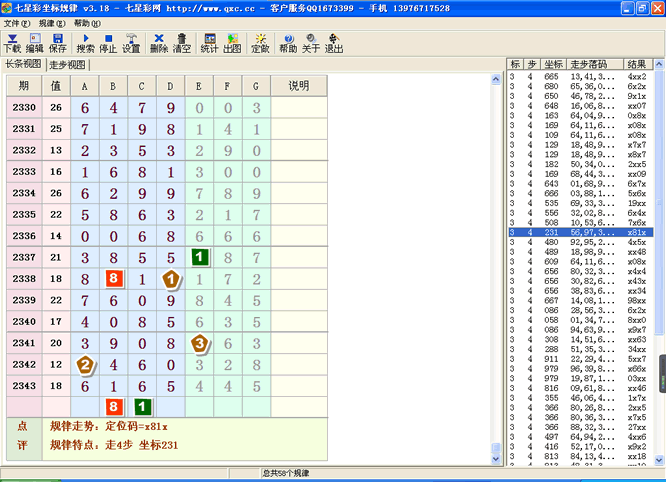Open the 文件(F) menu
This screenshot has height=482, width=666.
(17, 23)
